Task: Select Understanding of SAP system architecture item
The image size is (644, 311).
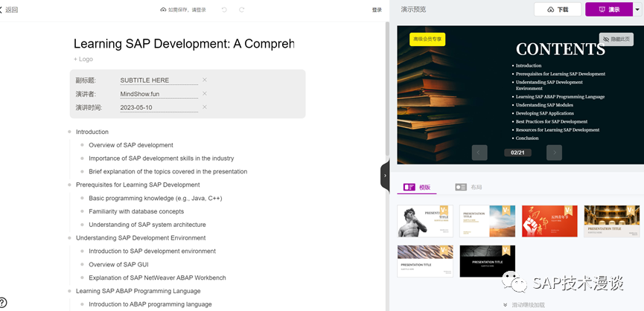Action: click(147, 225)
